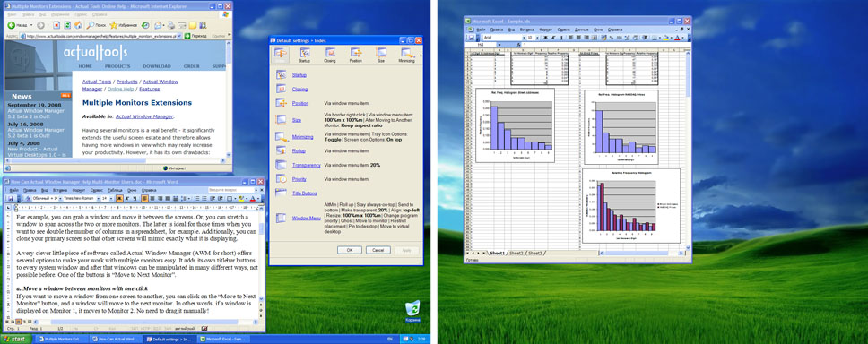Click numbered list icon in Word

point(196,199)
